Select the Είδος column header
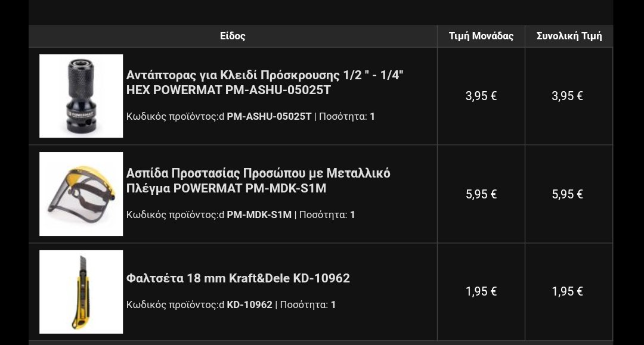 pos(233,36)
